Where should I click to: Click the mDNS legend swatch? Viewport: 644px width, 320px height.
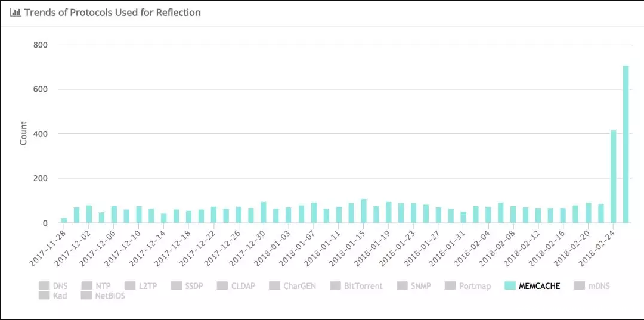pyautogui.click(x=580, y=286)
